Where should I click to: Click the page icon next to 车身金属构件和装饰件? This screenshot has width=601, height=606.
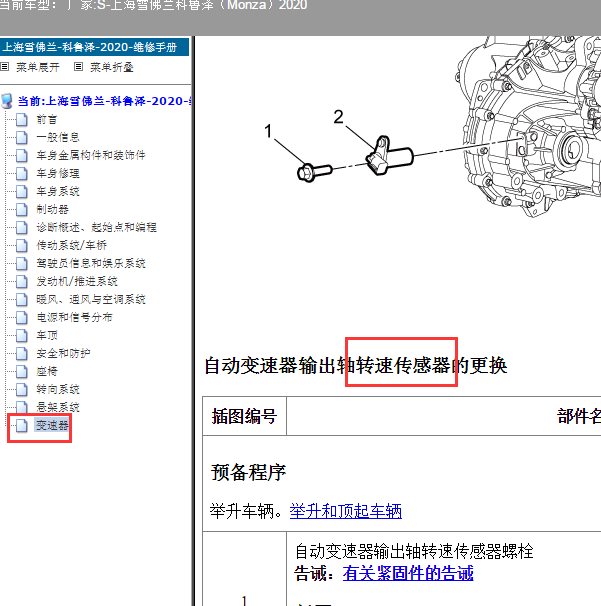(22, 155)
